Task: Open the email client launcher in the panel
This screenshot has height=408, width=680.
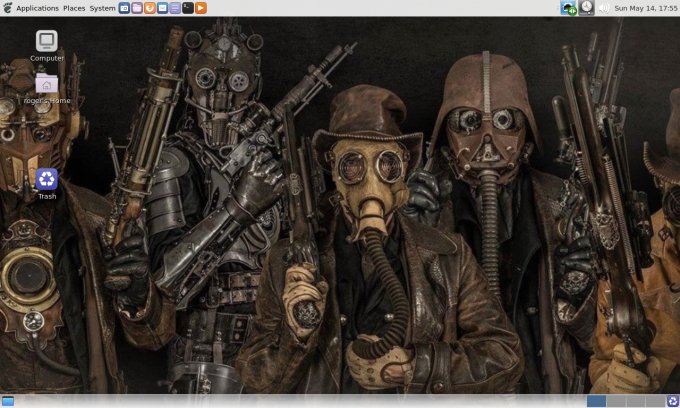Action: (162, 8)
